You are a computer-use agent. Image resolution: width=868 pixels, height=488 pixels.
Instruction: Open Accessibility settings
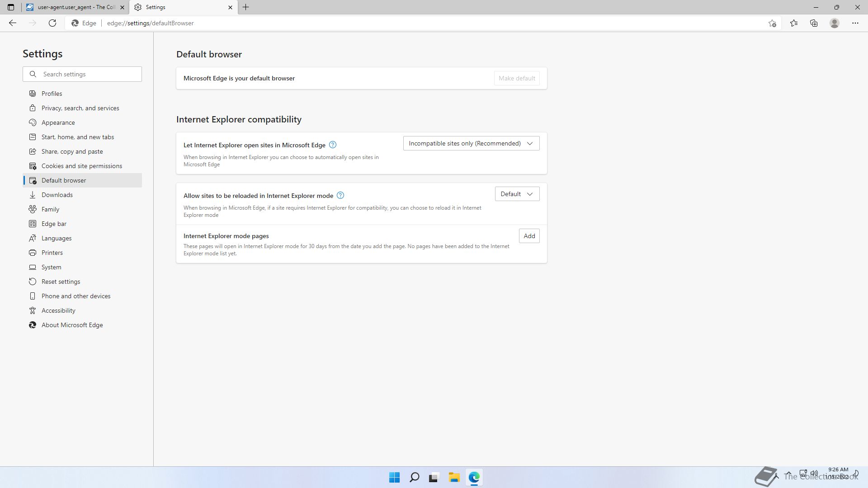pyautogui.click(x=82, y=310)
